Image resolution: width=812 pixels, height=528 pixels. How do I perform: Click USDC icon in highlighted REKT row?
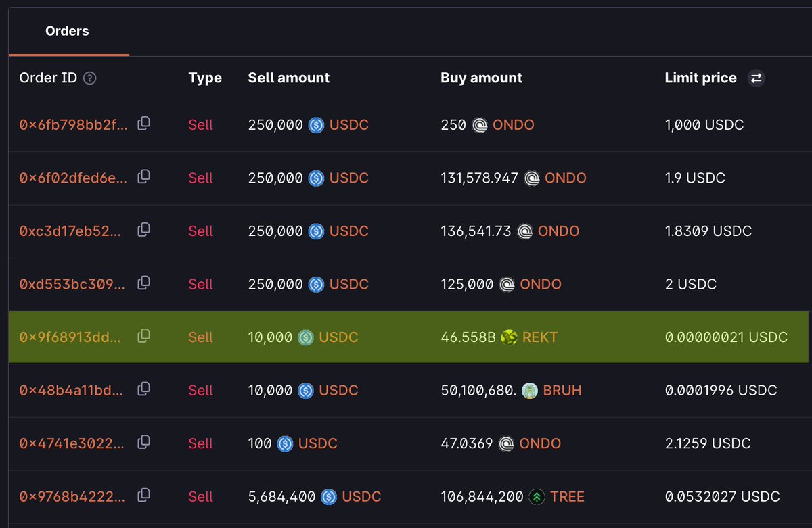[x=306, y=337]
